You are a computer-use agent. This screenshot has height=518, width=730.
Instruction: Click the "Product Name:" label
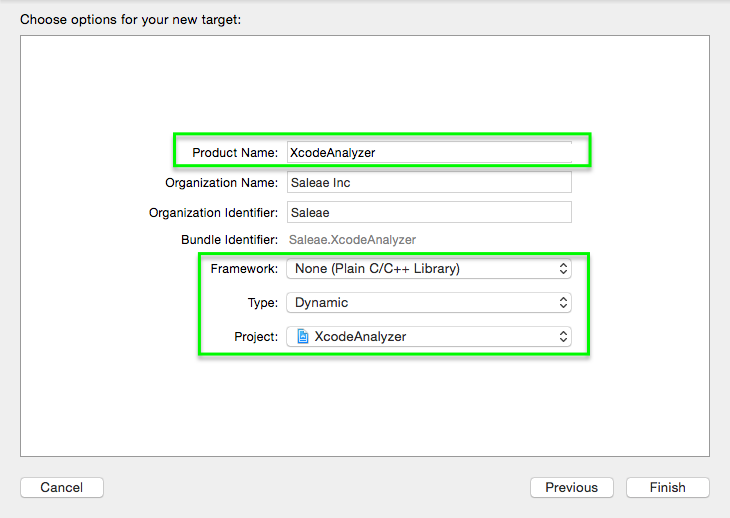click(x=235, y=153)
